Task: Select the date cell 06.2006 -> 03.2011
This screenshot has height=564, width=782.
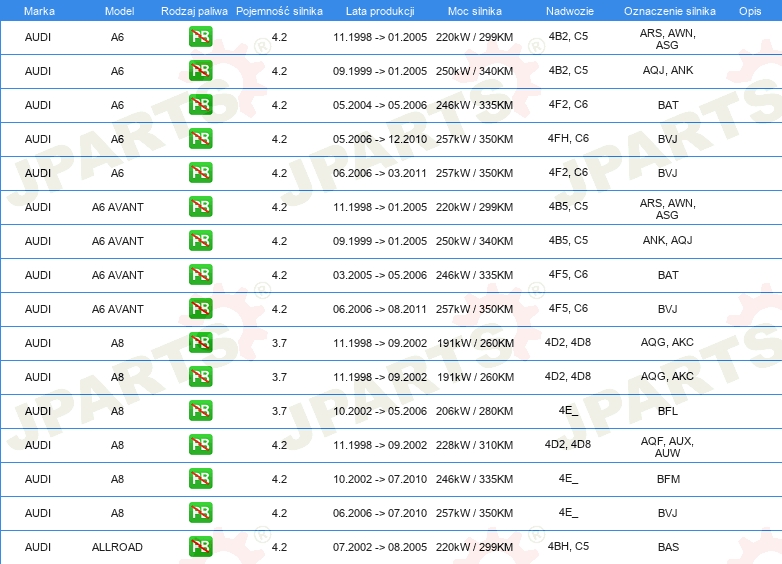Action: point(380,173)
